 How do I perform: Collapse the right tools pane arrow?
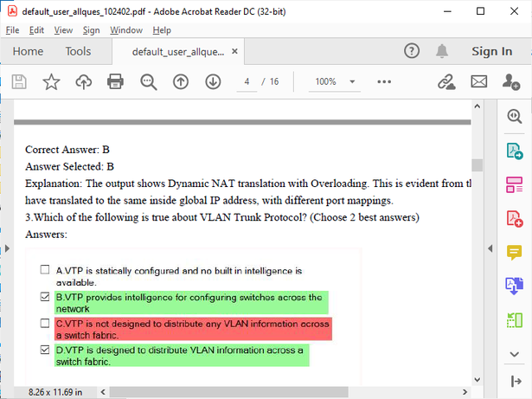[515, 381]
